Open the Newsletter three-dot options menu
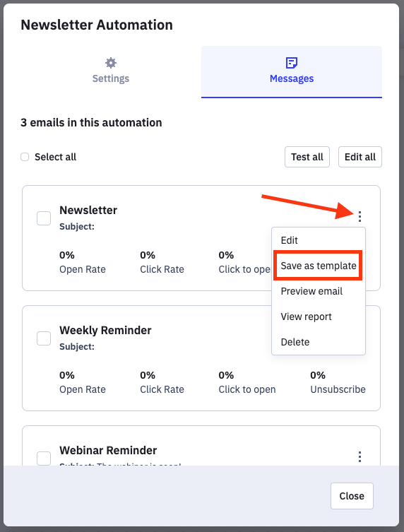Viewport: 404px width, 532px height. click(x=360, y=216)
